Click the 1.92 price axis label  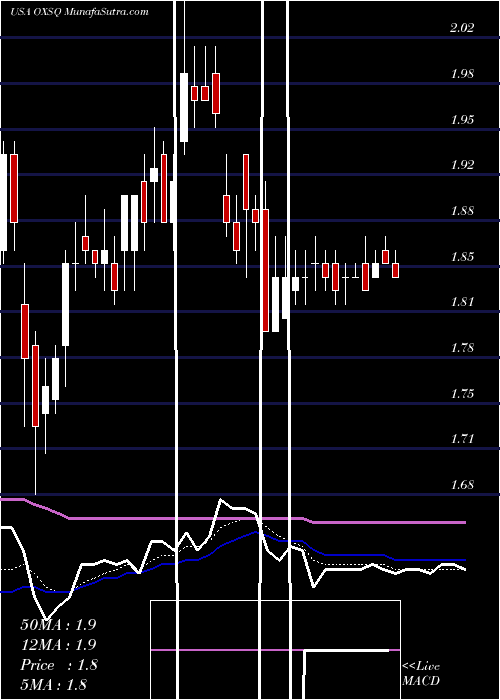(x=462, y=165)
